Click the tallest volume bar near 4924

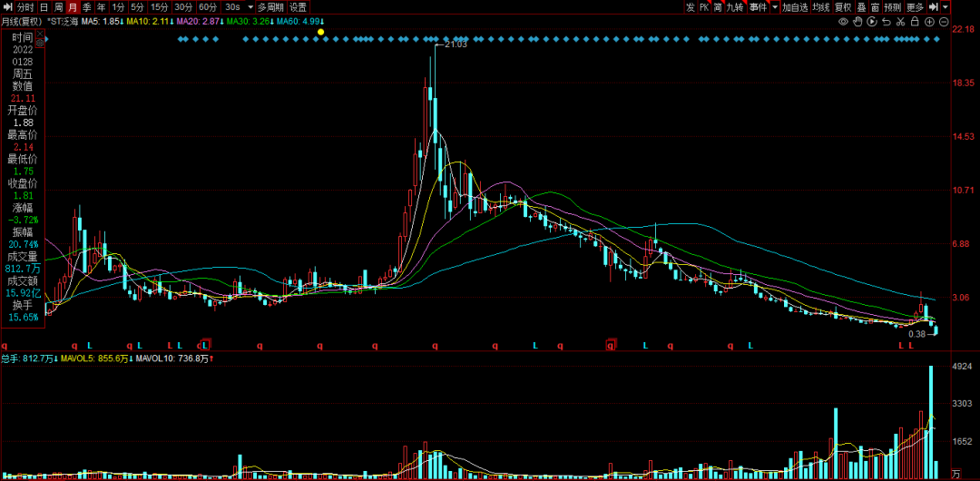[x=931, y=422]
